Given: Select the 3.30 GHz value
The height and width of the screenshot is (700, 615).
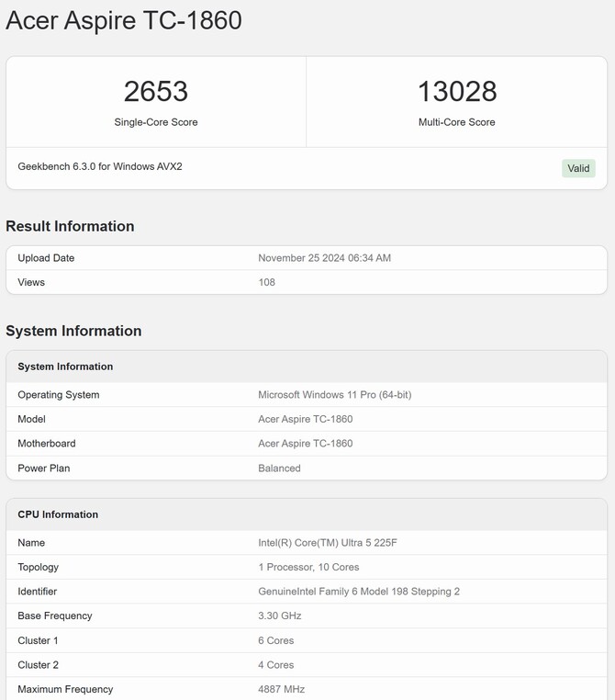Looking at the screenshot, I should (280, 616).
